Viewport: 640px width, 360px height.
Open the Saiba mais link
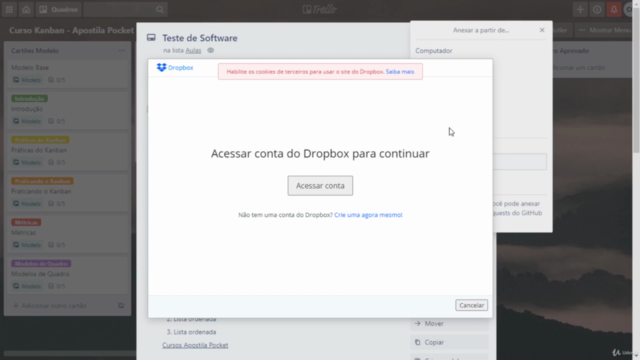click(x=400, y=71)
